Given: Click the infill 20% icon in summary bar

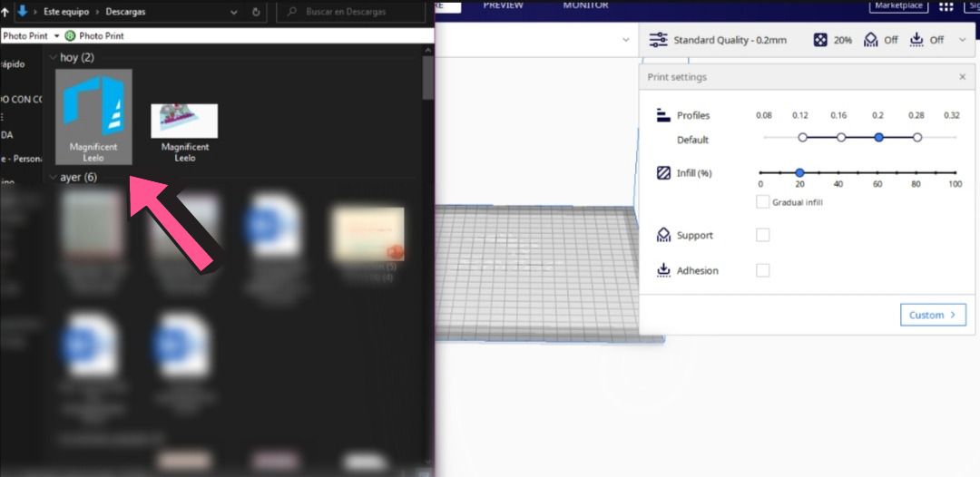Looking at the screenshot, I should (x=818, y=40).
